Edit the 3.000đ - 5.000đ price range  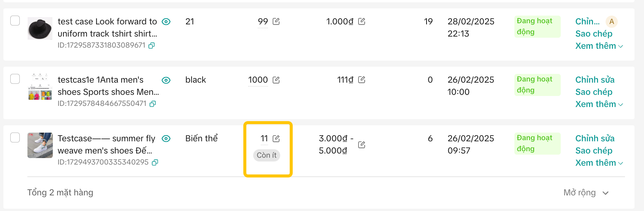(362, 145)
